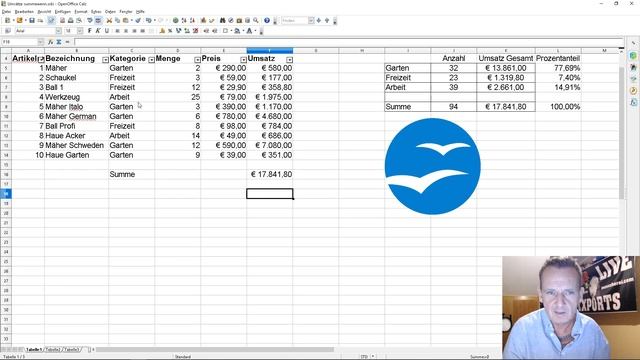Open the Kategorie column filter dropdown

point(151,60)
